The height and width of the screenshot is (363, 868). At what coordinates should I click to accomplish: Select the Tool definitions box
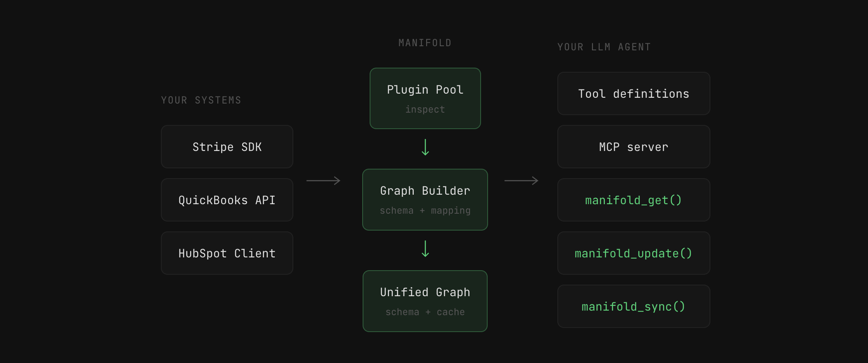(x=634, y=94)
